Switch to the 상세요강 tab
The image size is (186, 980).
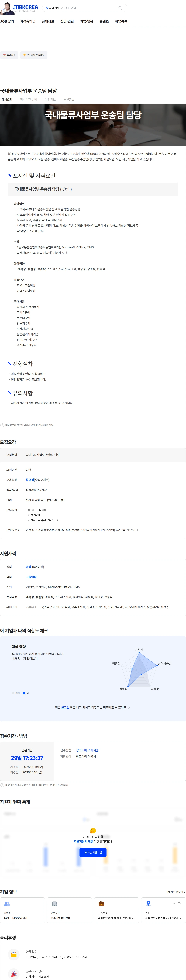coord(7,100)
